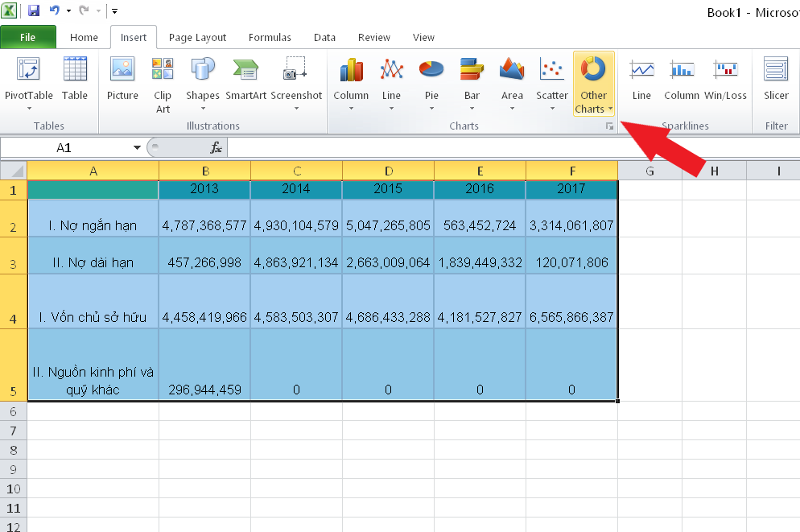This screenshot has height=532, width=800.
Task: Select column B header
Action: point(204,171)
